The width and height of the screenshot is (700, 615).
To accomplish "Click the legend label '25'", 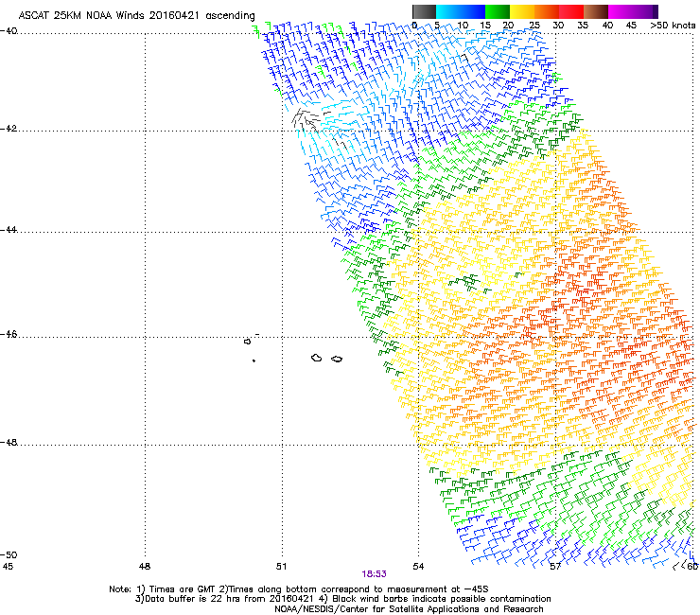I will pyautogui.click(x=534, y=25).
